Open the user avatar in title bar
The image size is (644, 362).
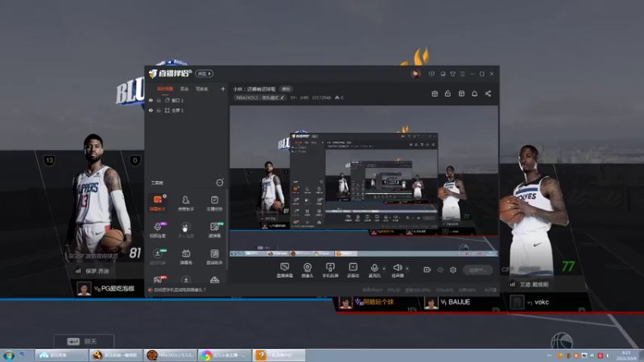(x=415, y=74)
